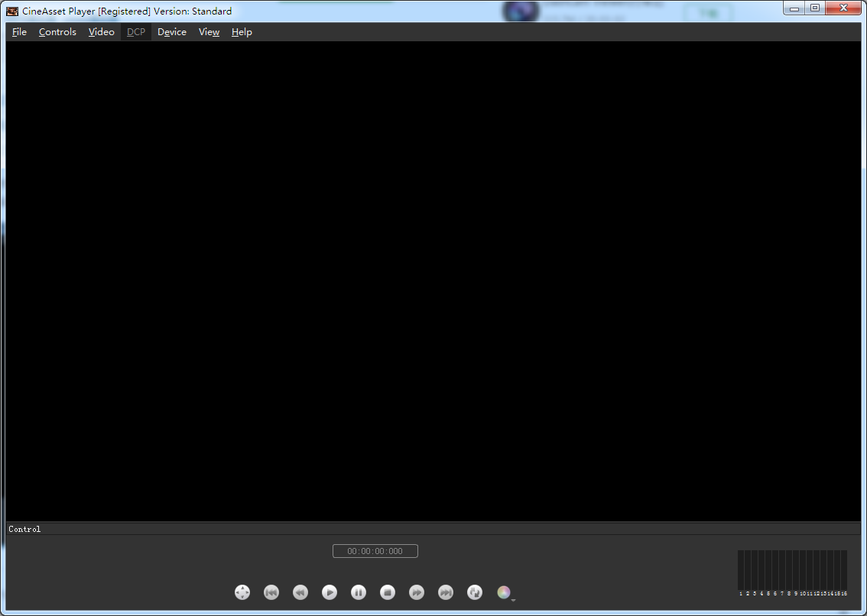The width and height of the screenshot is (867, 616).
Task: Open the Controls menu
Action: [57, 32]
